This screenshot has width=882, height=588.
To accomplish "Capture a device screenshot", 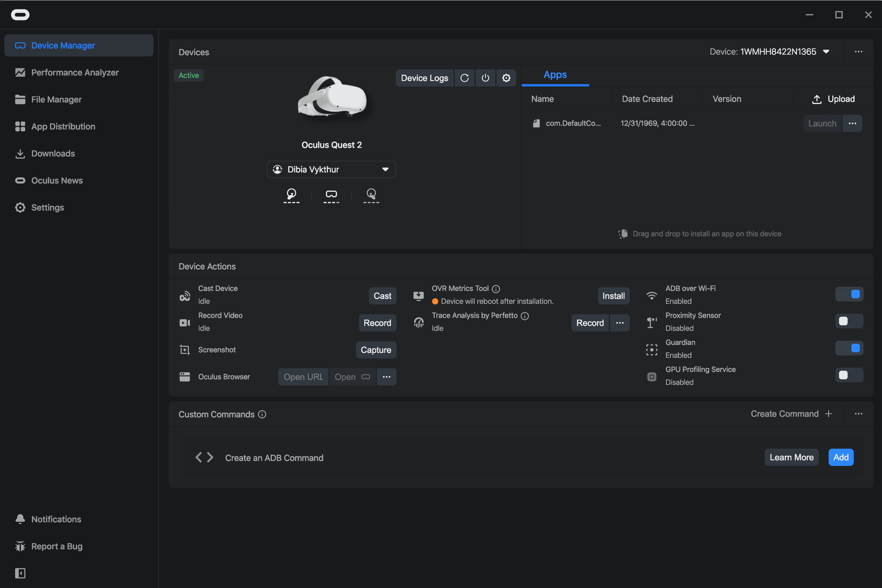I will point(376,350).
